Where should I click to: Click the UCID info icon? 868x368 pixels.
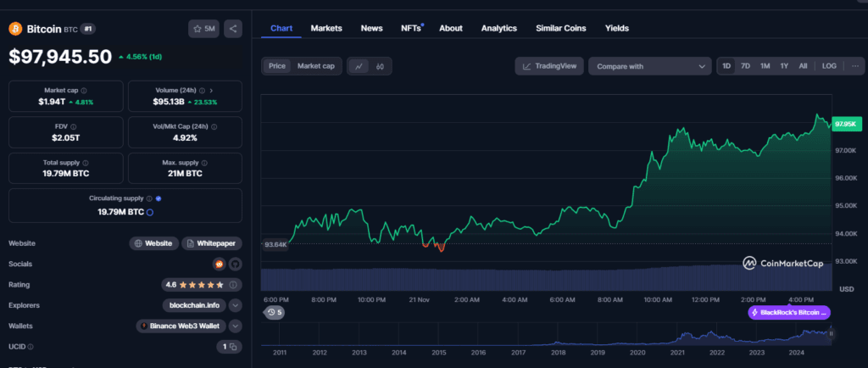pyautogui.click(x=30, y=347)
